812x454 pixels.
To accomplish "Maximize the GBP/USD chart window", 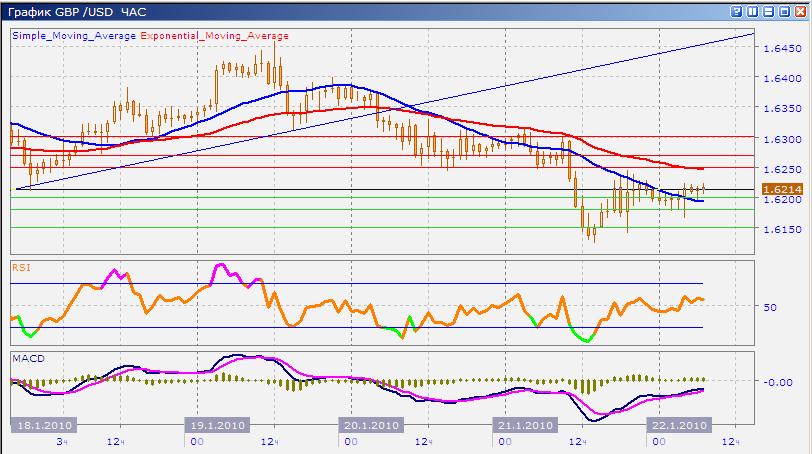I will (x=784, y=11).
